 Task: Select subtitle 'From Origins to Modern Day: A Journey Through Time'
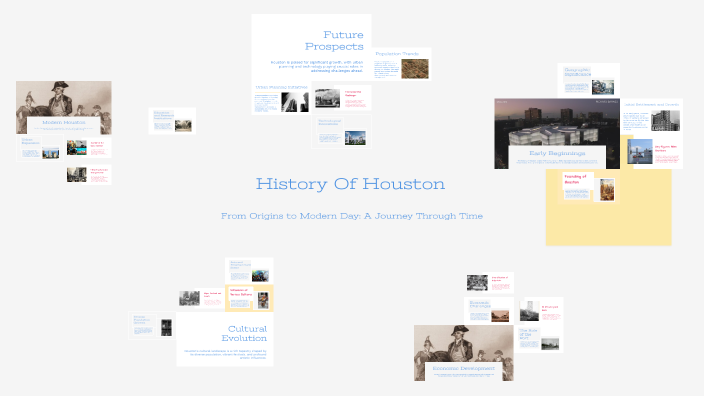[352, 216]
